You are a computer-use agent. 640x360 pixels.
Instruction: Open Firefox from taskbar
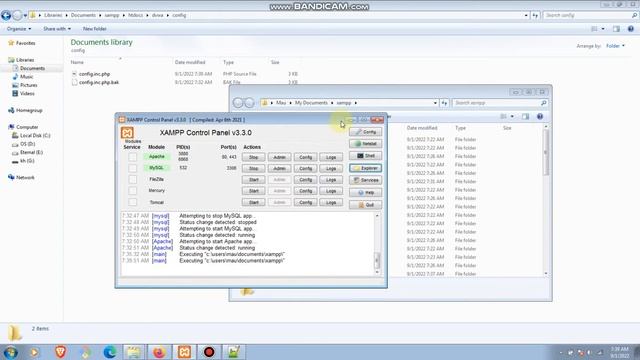(159, 351)
